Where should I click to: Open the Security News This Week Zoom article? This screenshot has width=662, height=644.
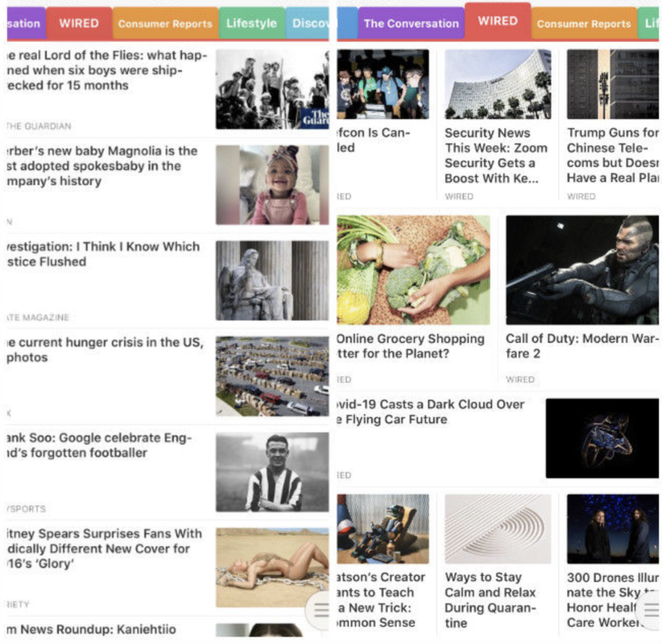pos(496,155)
